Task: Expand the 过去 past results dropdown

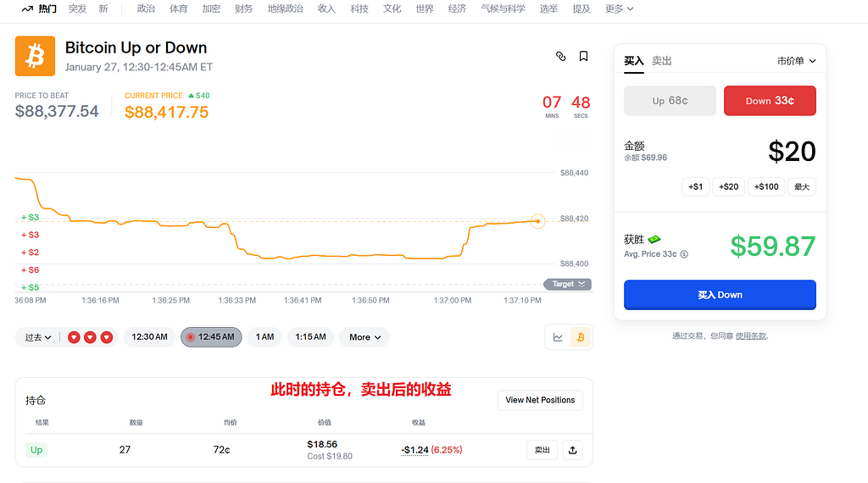Action: pyautogui.click(x=38, y=337)
